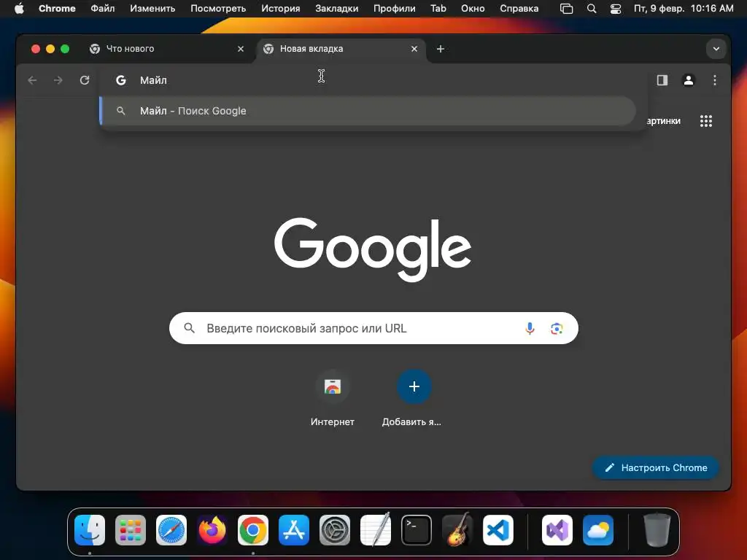Open the Изменить menu
Viewport: 747px width, 560px height.
tap(152, 8)
